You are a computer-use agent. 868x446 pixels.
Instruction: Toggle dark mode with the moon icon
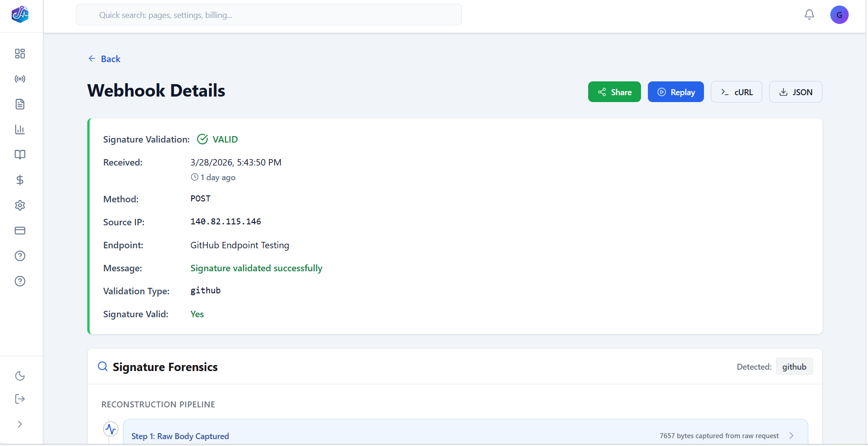pos(20,376)
